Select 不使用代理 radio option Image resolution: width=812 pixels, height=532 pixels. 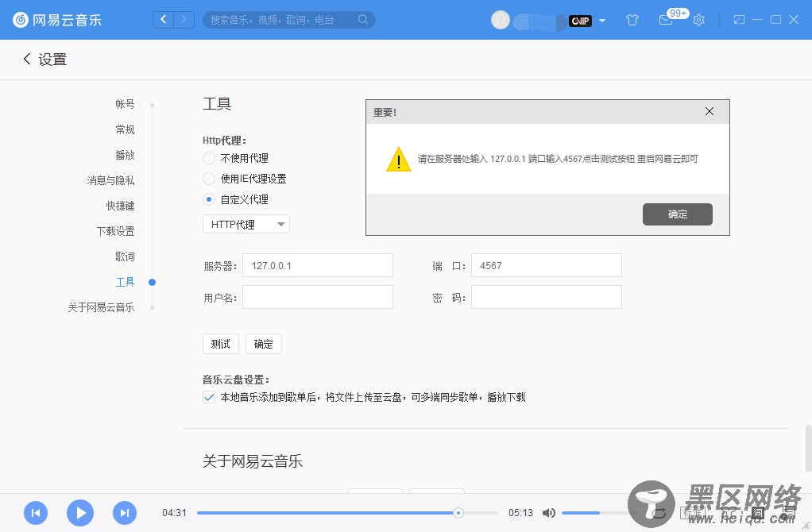[x=209, y=158]
